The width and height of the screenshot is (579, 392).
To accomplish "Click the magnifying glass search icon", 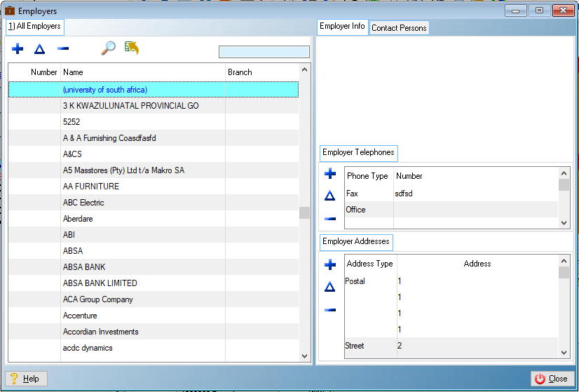I will [x=108, y=48].
